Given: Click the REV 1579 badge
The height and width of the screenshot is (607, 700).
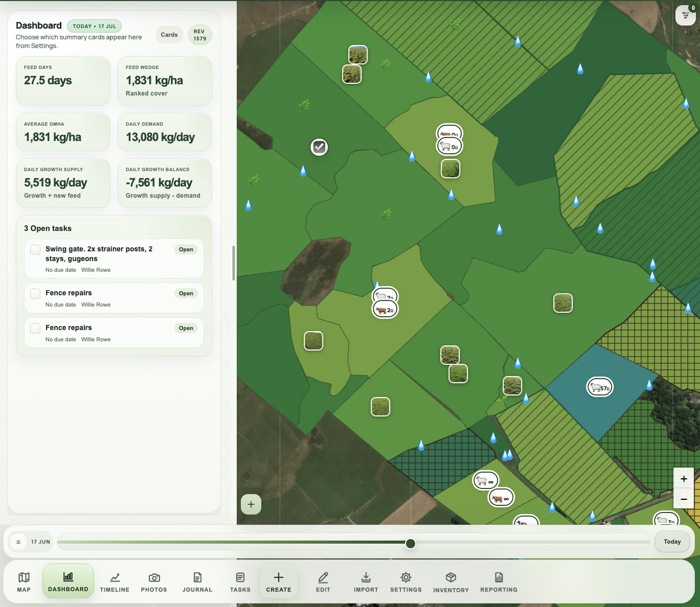Looking at the screenshot, I should [x=200, y=35].
